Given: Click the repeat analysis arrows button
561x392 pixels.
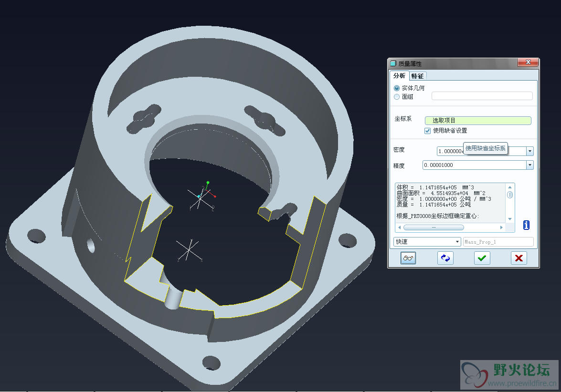Looking at the screenshot, I should tap(445, 258).
